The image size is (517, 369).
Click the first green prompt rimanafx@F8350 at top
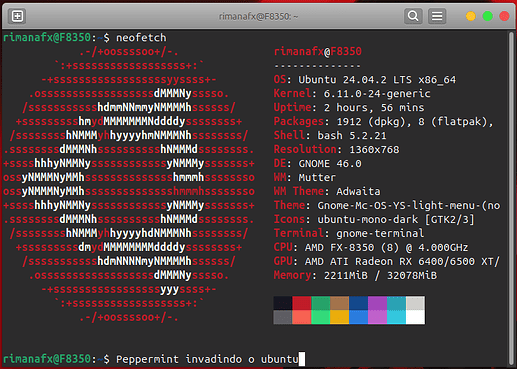tap(47, 38)
